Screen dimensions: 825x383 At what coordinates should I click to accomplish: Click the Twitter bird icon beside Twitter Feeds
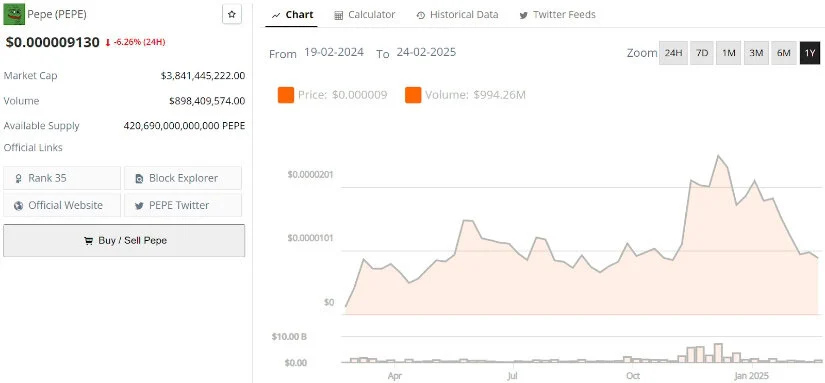pyautogui.click(x=524, y=15)
